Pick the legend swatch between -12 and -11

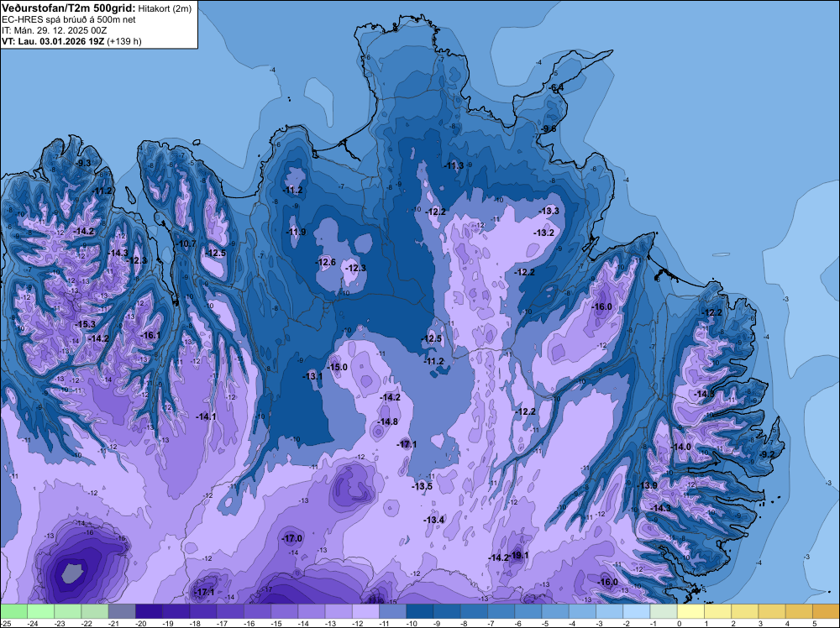coord(365,611)
